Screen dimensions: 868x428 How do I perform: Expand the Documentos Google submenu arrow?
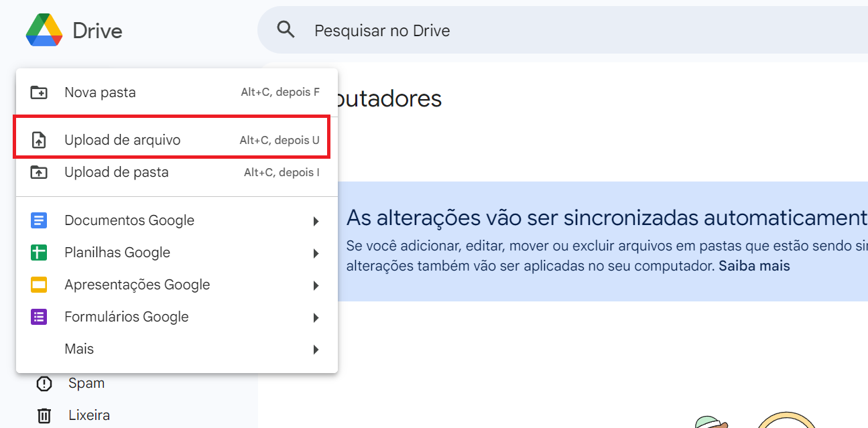(x=316, y=220)
